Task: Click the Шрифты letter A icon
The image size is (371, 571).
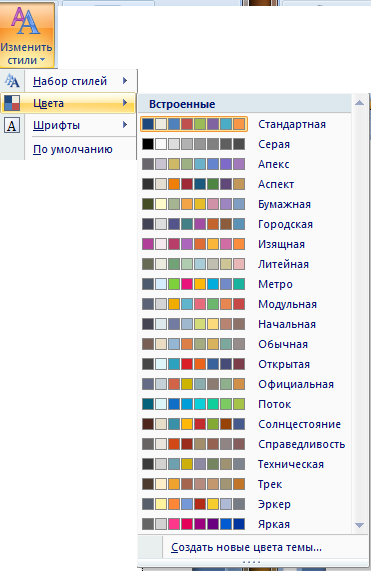Action: point(12,126)
